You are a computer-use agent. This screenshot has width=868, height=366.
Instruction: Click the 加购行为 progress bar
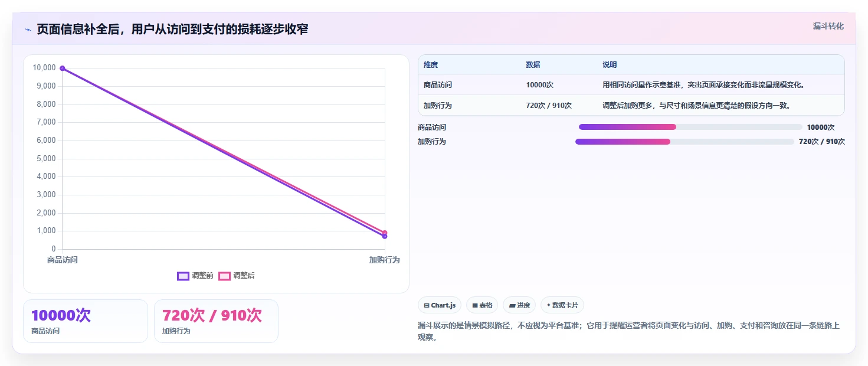(x=684, y=142)
